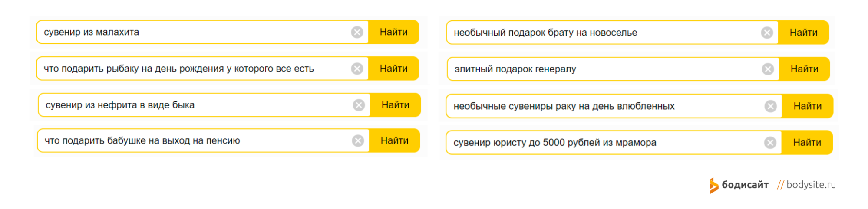Image resolution: width=868 pixels, height=209 pixels.
Task: Click Найти next to 'сувенир из нефрита'
Action: (395, 105)
